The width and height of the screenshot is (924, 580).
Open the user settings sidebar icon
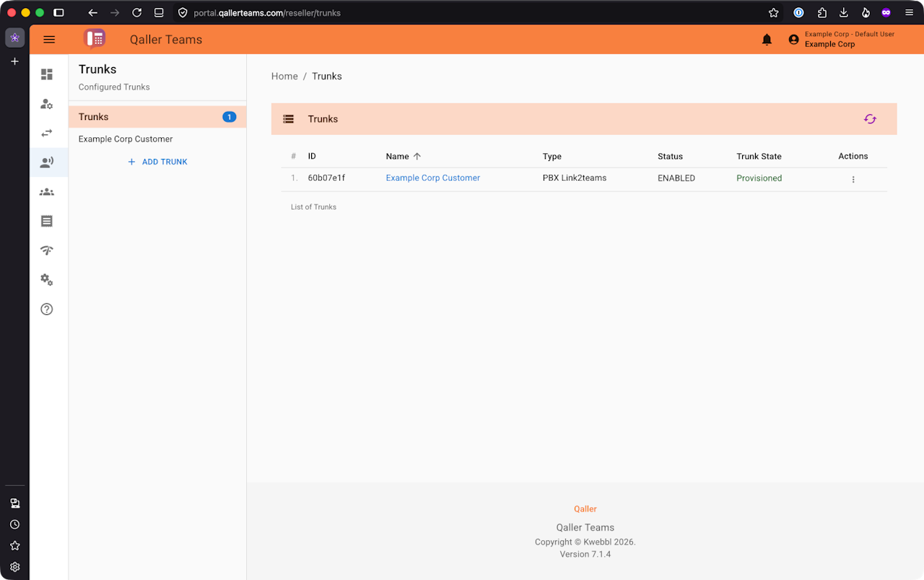click(x=47, y=104)
